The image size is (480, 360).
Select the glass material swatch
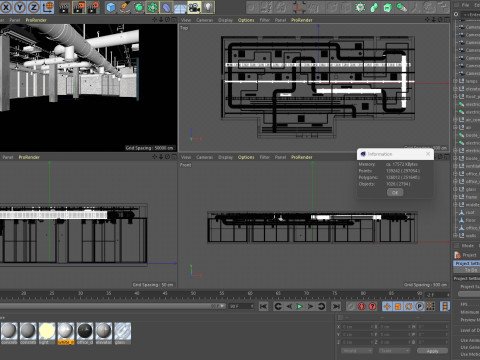[122, 333]
